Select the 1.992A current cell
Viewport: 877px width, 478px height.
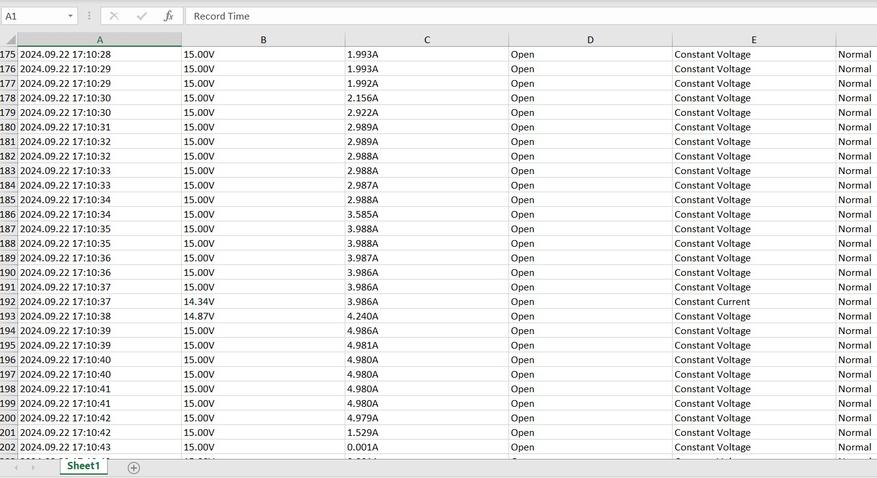(x=427, y=83)
